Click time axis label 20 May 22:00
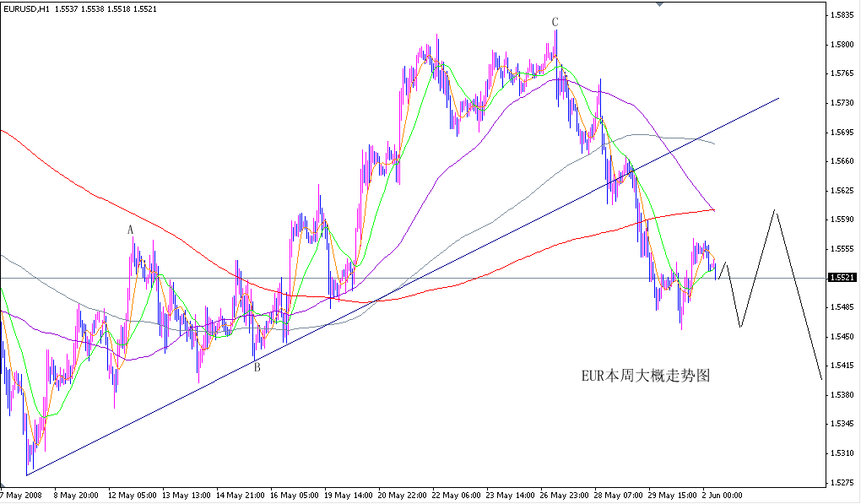The width and height of the screenshot is (861, 504). coord(403,496)
